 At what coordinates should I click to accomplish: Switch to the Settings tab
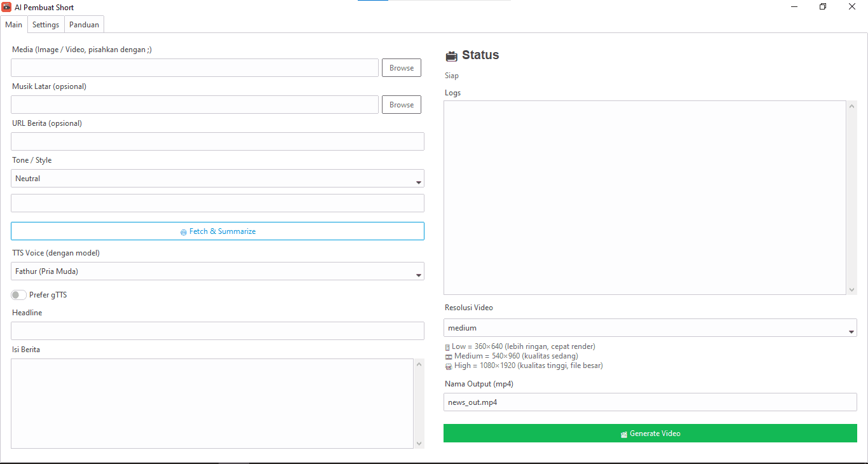tap(45, 24)
